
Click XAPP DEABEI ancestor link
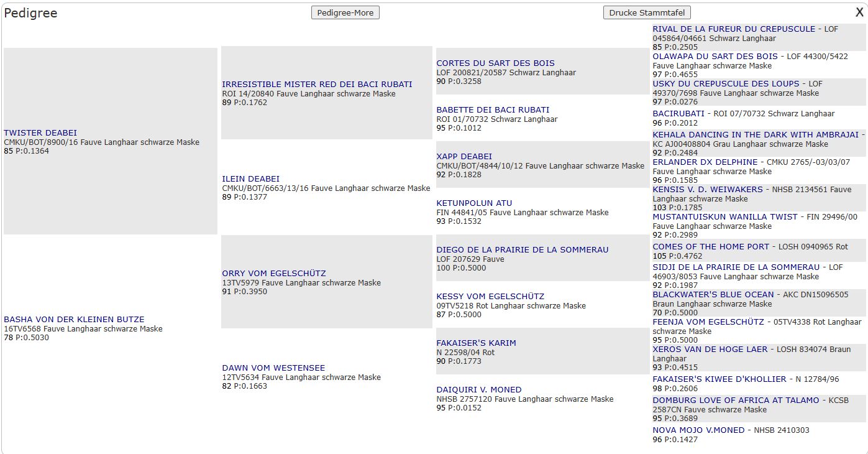pyautogui.click(x=464, y=156)
